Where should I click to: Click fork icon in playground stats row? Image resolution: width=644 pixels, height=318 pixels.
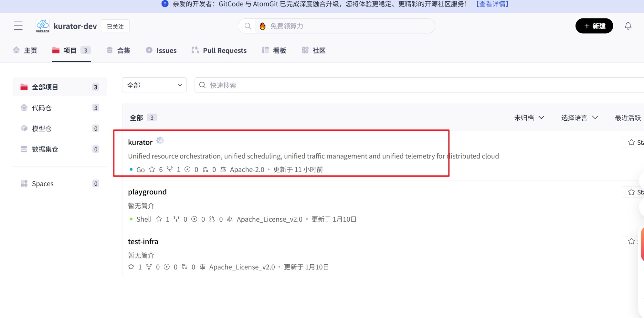[x=176, y=219]
